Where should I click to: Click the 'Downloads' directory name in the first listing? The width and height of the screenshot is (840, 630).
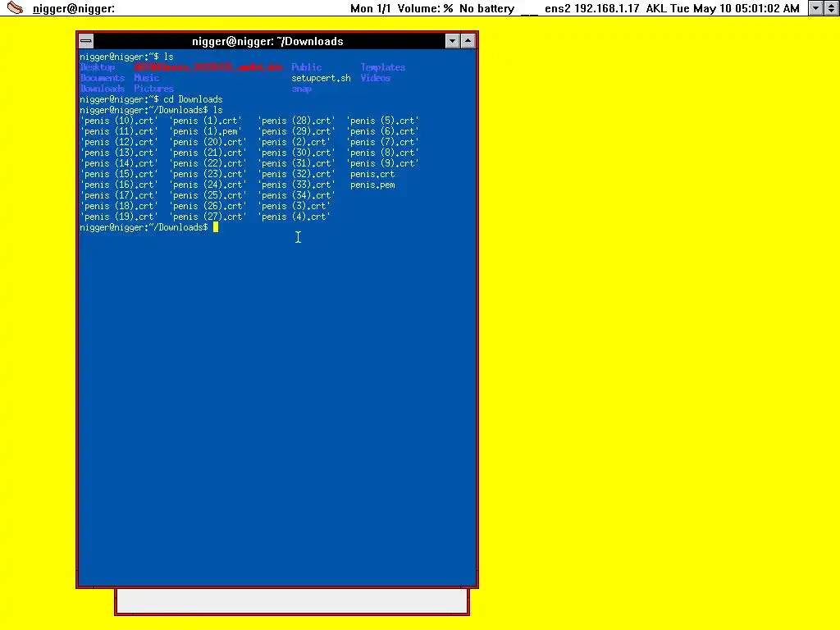pos(102,89)
